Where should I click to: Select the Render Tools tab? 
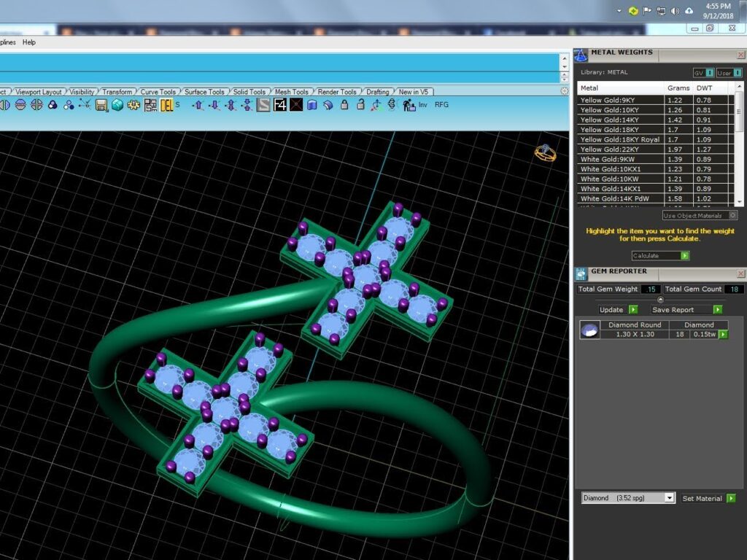(337, 92)
